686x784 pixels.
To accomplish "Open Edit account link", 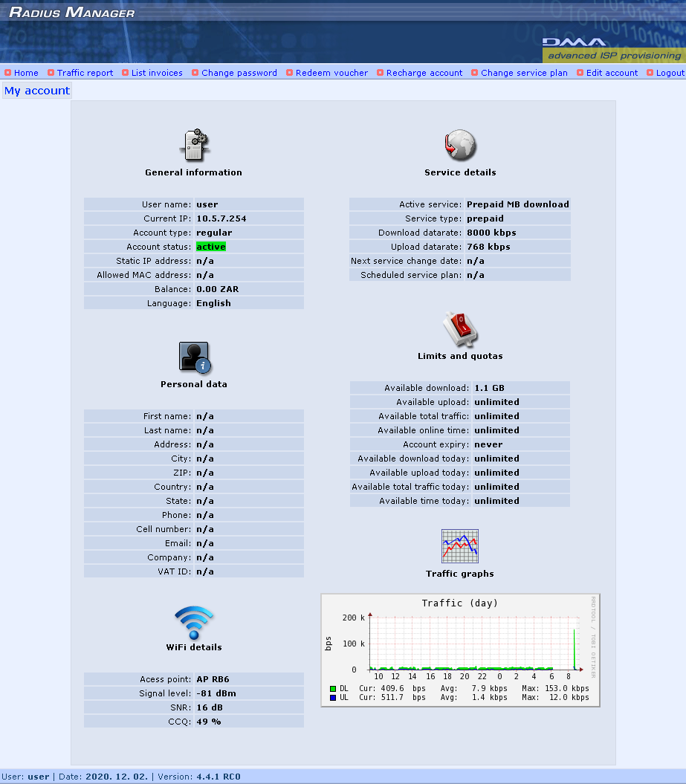I will click(x=612, y=73).
